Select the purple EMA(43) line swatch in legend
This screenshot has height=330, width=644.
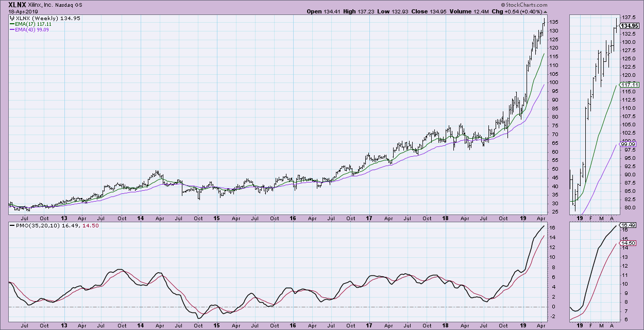point(13,30)
